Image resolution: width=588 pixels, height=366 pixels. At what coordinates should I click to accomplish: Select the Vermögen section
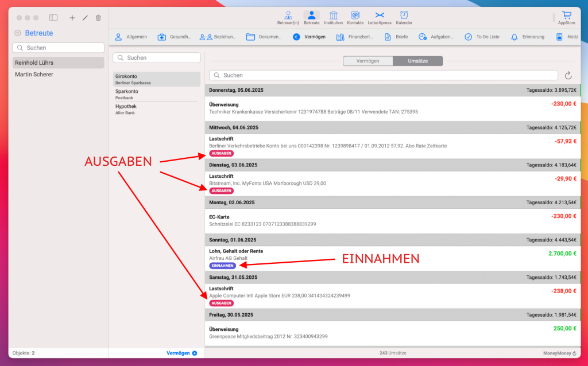tap(309, 37)
